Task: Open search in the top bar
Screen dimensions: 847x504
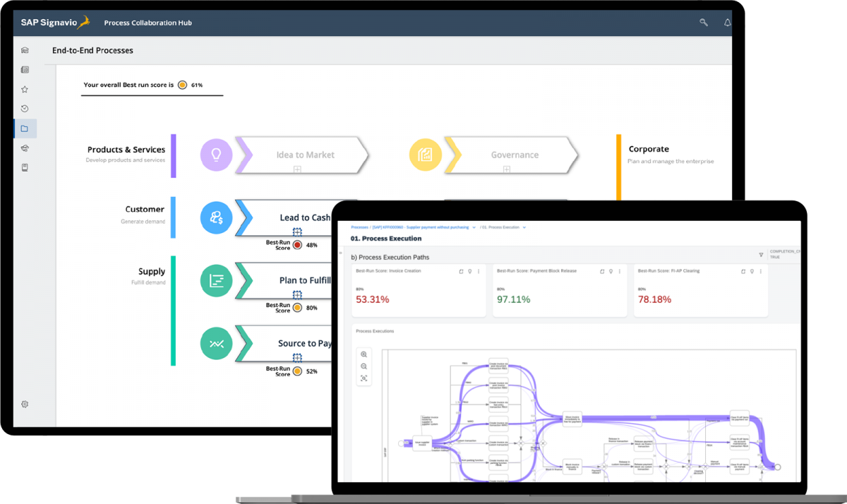Action: pyautogui.click(x=703, y=22)
